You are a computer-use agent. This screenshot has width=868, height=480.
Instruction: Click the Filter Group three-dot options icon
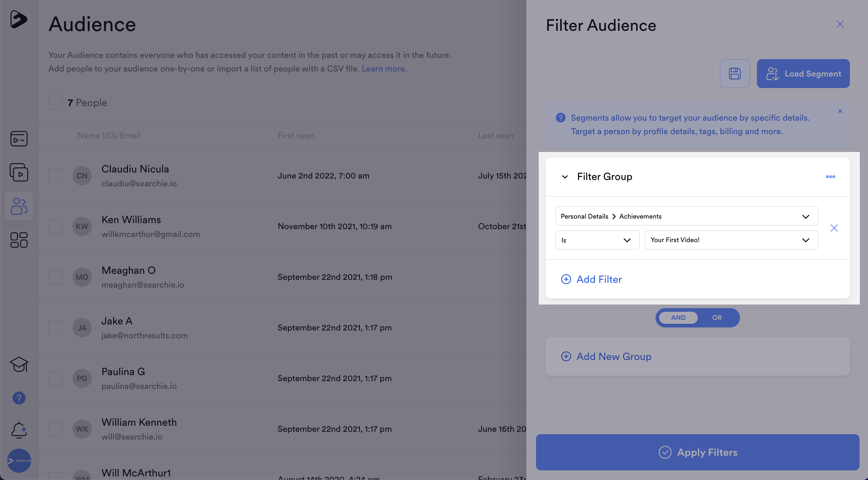(830, 177)
